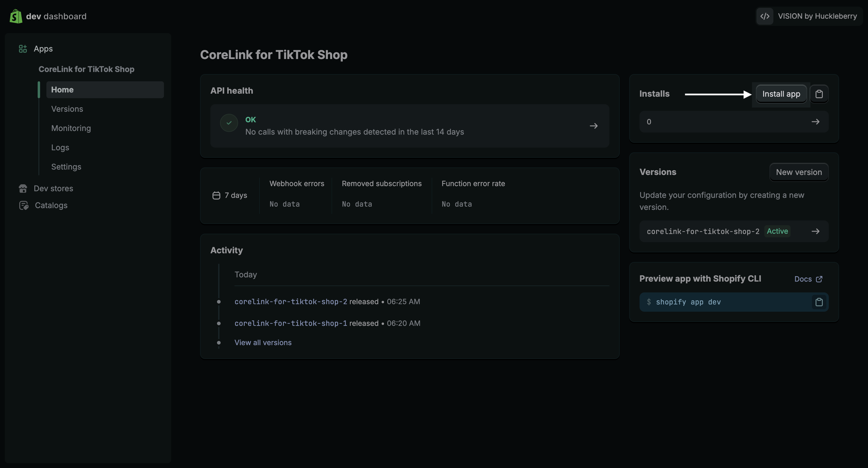868x468 pixels.
Task: Open installs count row arrow
Action: click(x=815, y=122)
